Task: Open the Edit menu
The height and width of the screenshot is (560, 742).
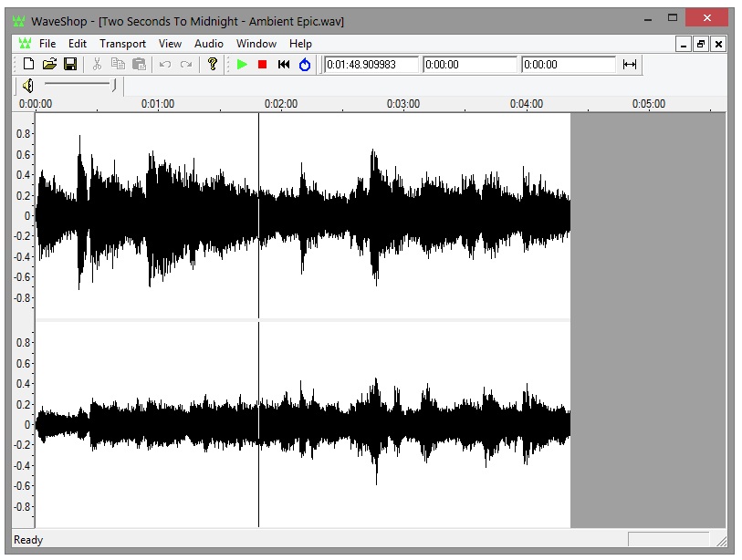Action: [x=78, y=44]
